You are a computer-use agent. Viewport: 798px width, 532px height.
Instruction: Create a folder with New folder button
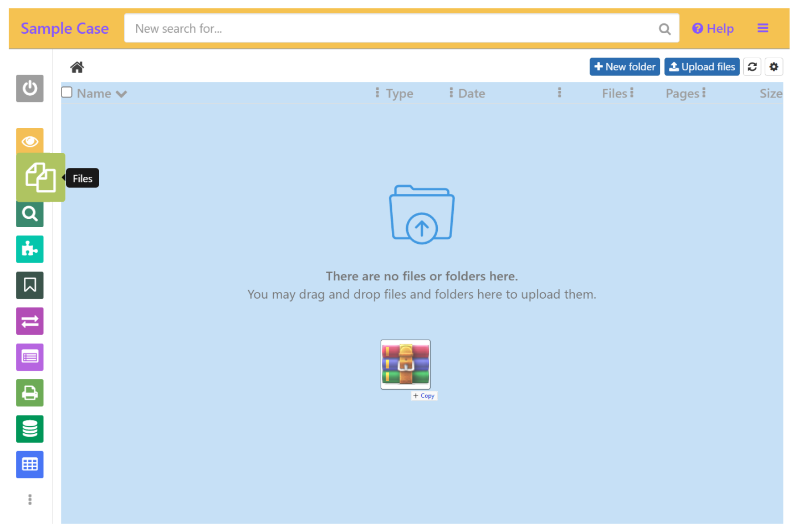[625, 66]
